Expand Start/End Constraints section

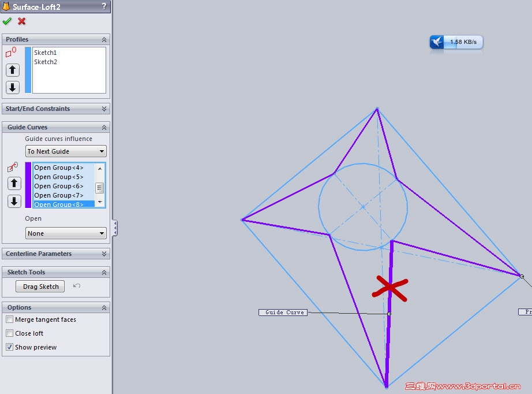pyautogui.click(x=104, y=109)
